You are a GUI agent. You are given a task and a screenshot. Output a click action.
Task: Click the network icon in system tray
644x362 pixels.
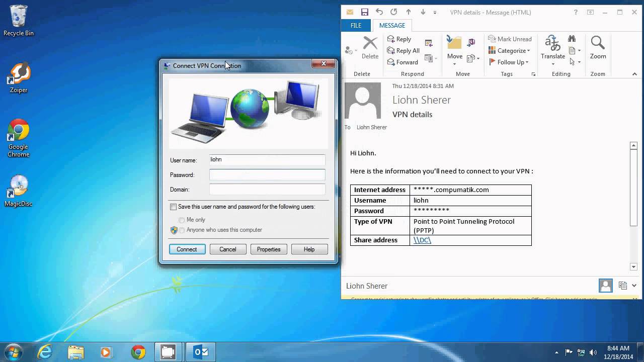pos(581,352)
